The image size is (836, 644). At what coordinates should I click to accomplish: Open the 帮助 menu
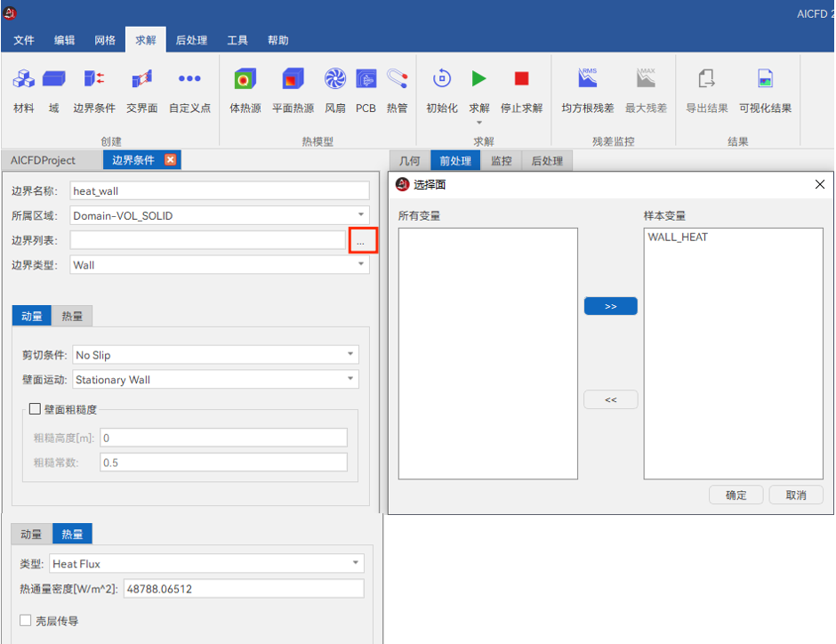coord(277,40)
